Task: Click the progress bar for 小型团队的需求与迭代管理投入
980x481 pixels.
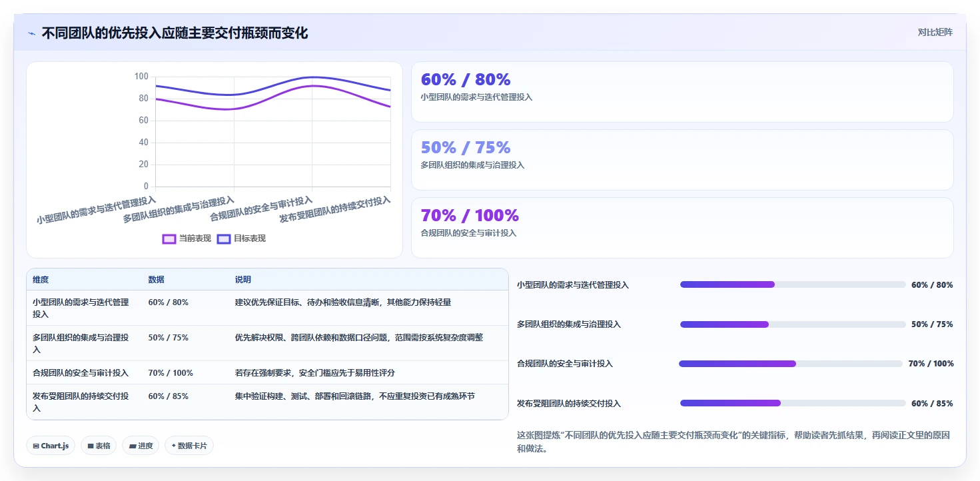Action: pos(793,284)
